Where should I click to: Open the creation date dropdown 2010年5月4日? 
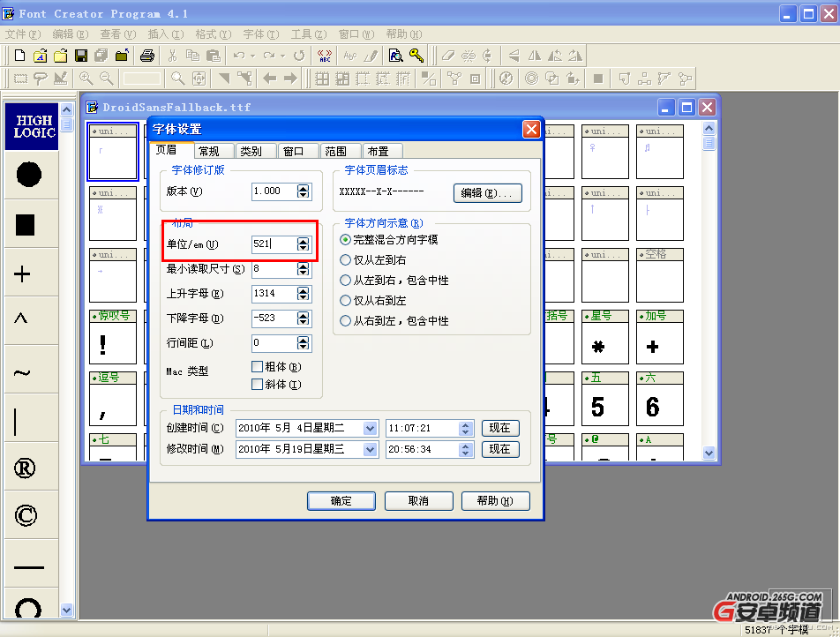click(x=371, y=428)
